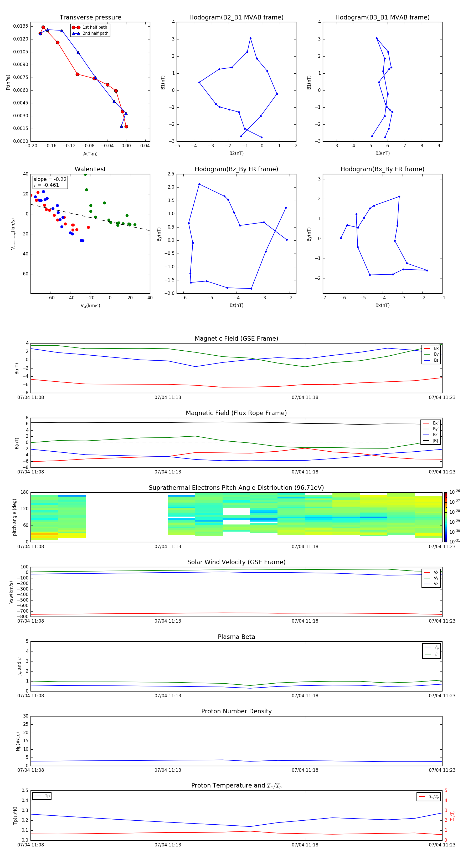Screen dimensions: 473x868
Task: Click the pitch angle color bar scale
Action: pyautogui.click(x=446, y=517)
